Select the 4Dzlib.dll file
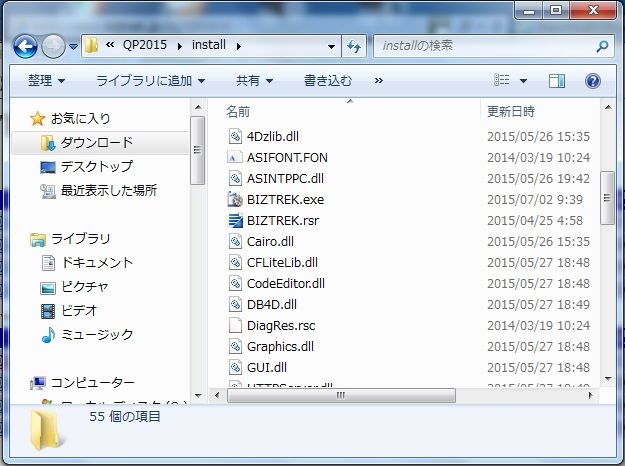The height and width of the screenshot is (466, 625). click(x=273, y=136)
